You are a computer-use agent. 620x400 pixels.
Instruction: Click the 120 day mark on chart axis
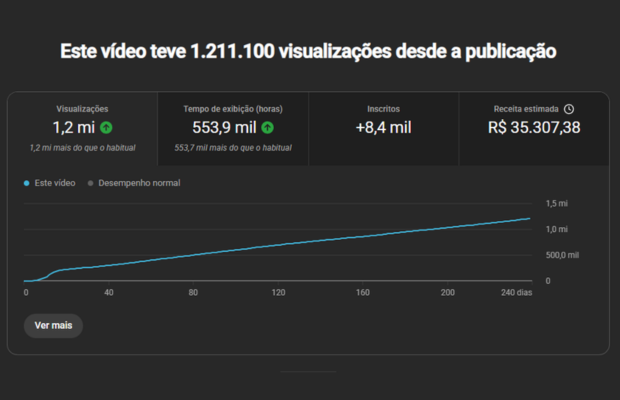pyautogui.click(x=279, y=293)
